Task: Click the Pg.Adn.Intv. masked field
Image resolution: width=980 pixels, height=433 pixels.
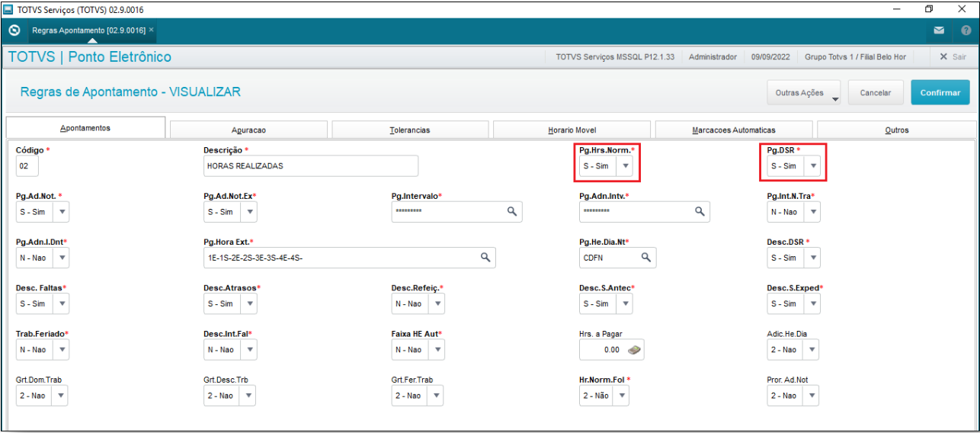Action: point(644,211)
